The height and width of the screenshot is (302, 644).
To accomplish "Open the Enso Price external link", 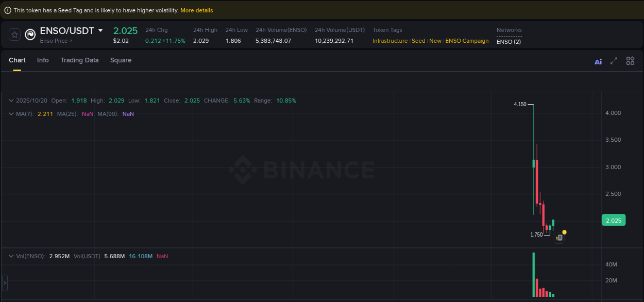I will [53, 41].
